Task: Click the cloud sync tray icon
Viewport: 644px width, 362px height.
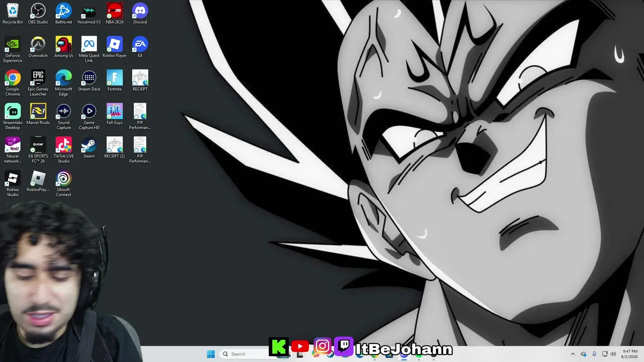Action: pos(584,354)
